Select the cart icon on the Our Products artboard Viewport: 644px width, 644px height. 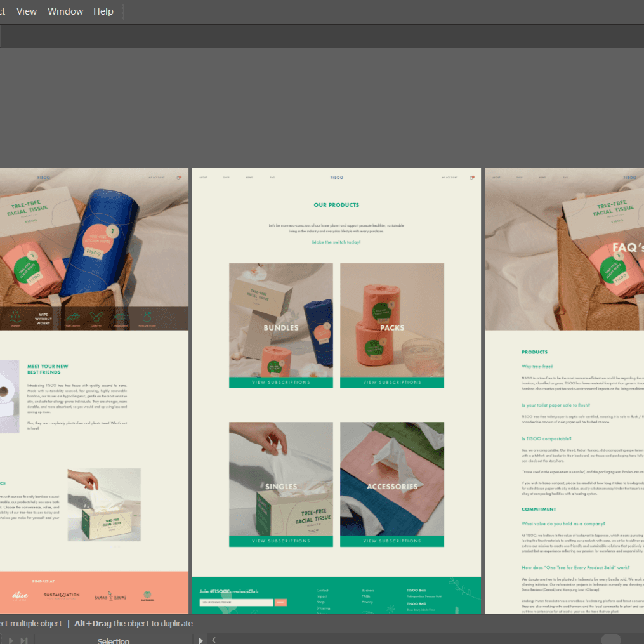472,178
